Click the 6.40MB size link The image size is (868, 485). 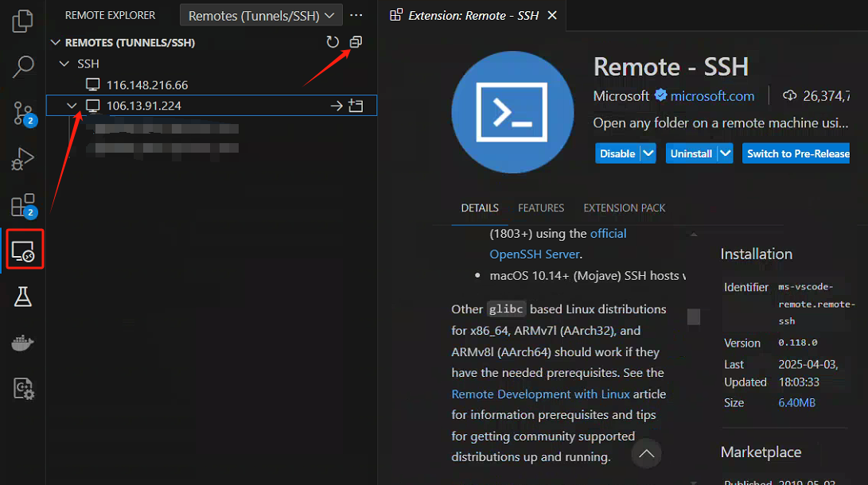(796, 402)
